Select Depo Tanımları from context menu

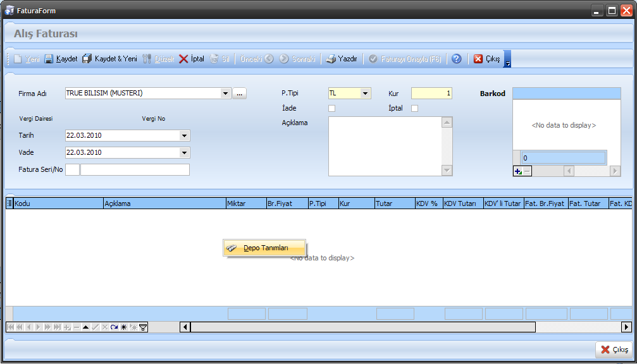pos(265,248)
